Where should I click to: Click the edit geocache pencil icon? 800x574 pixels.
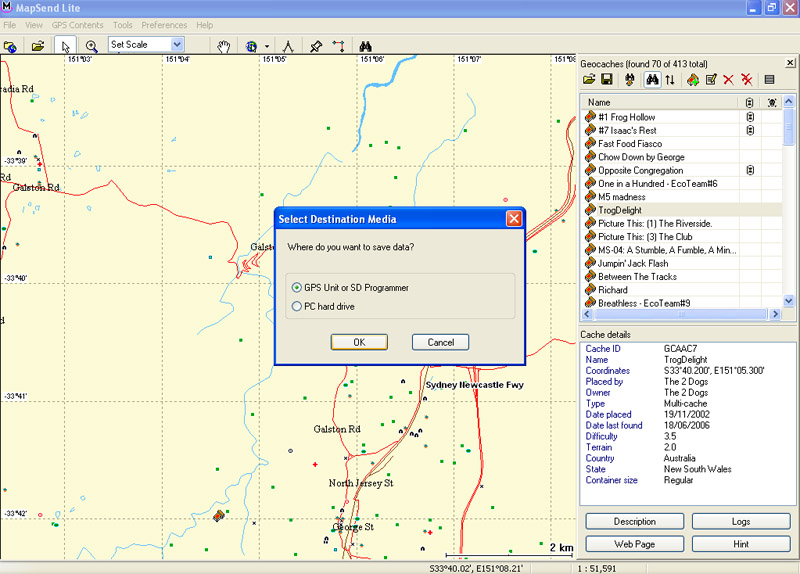pyautogui.click(x=711, y=79)
